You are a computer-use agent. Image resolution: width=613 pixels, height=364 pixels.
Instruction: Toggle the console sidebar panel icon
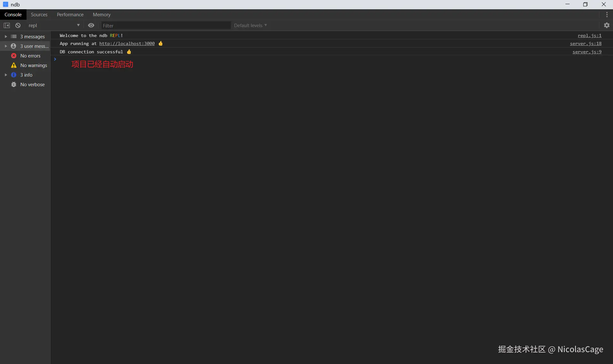(x=7, y=26)
